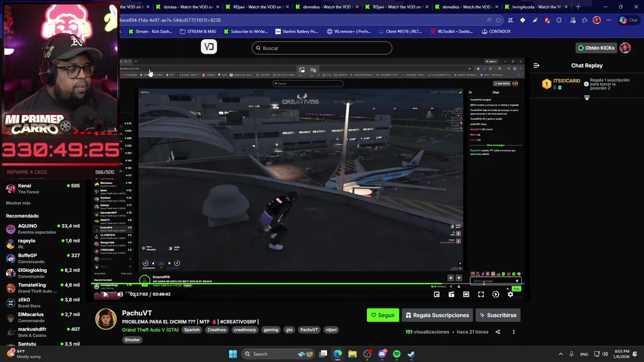The image size is (644, 362).
Task: Open a new browser tab
Action: click(x=578, y=7)
